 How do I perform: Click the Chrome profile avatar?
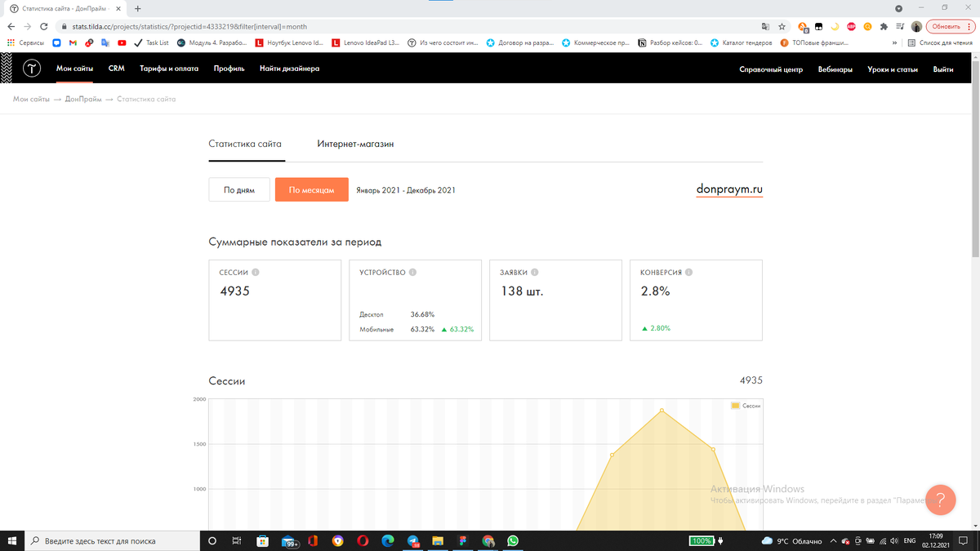click(916, 26)
